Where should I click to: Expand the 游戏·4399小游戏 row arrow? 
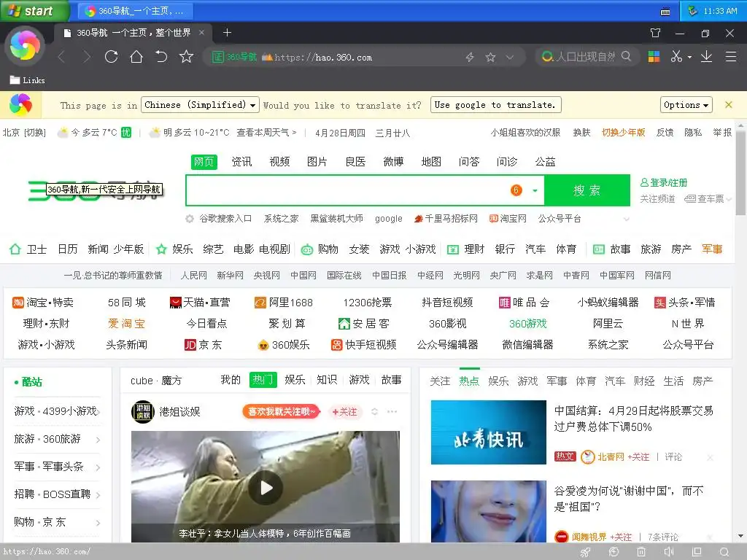(x=98, y=412)
